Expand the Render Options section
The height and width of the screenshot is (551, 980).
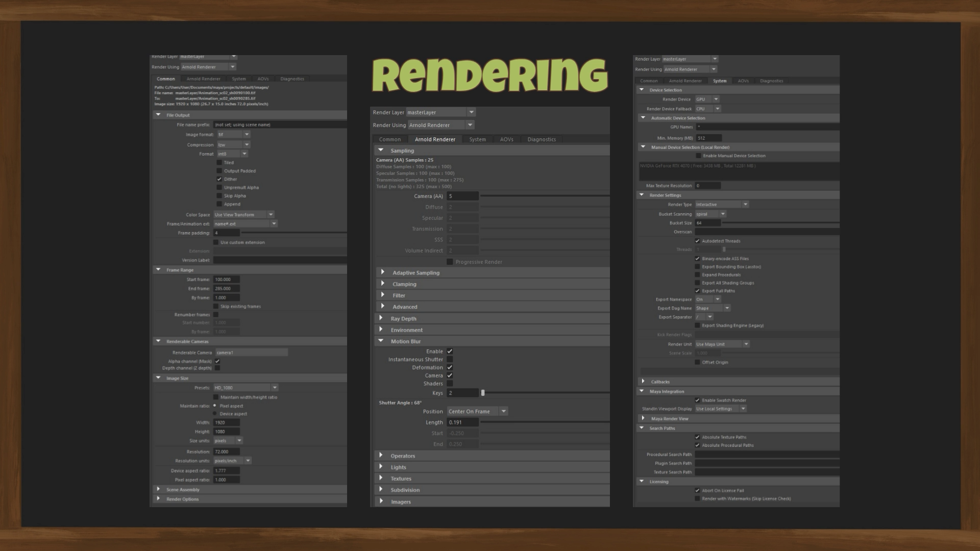[x=158, y=499]
